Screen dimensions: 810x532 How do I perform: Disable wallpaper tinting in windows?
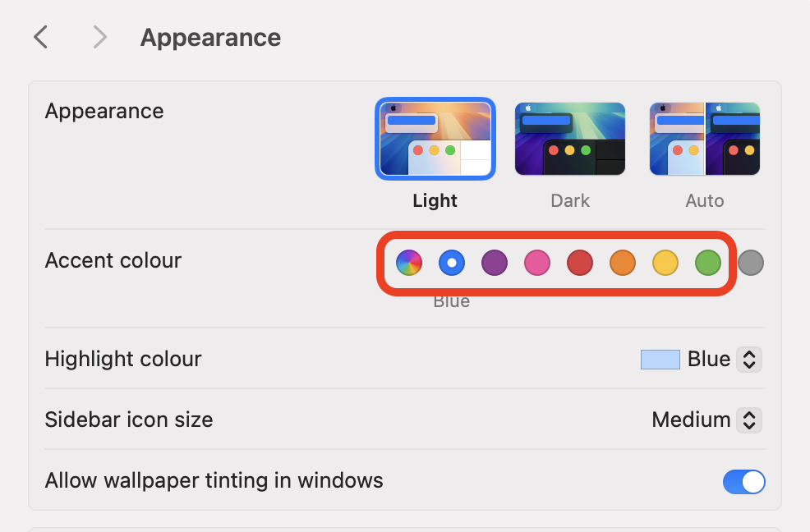click(743, 481)
